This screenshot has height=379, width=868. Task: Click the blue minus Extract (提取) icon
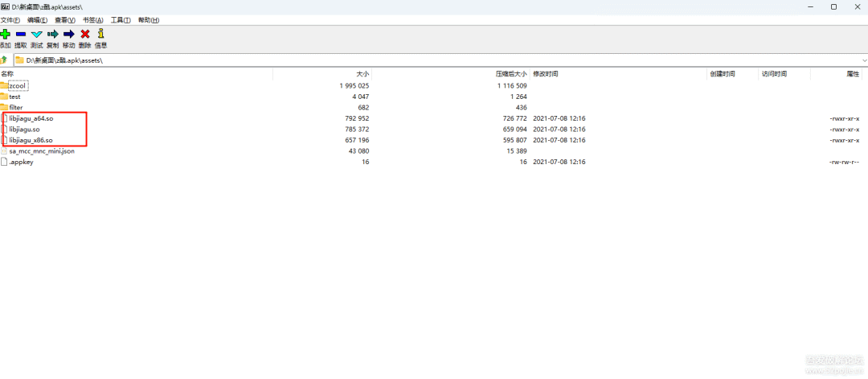pyautogui.click(x=20, y=35)
